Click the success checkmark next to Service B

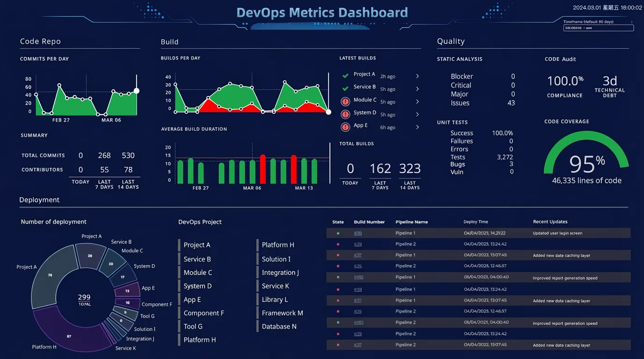(x=346, y=88)
